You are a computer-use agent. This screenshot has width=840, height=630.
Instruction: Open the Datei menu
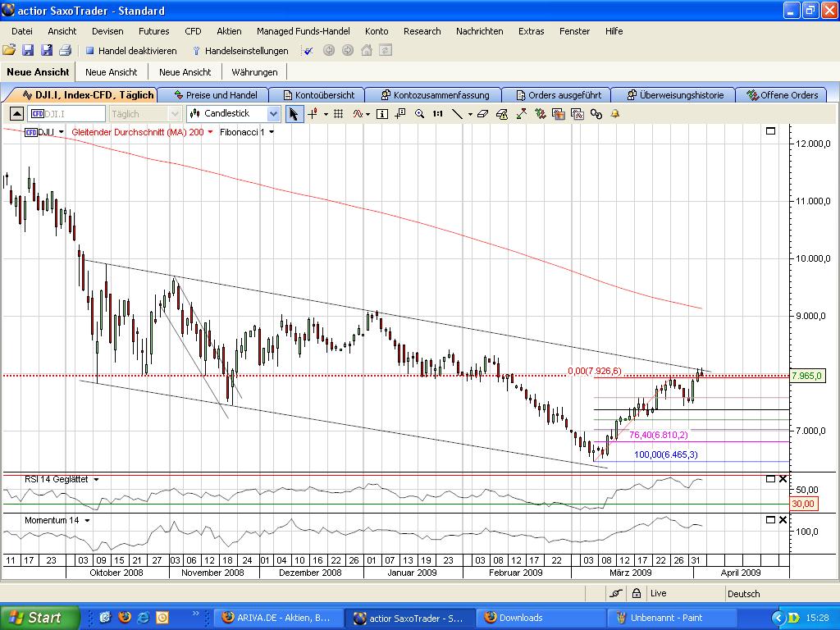click(22, 31)
